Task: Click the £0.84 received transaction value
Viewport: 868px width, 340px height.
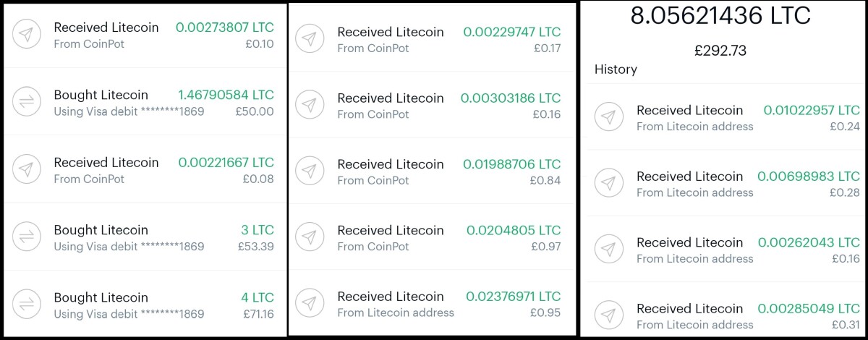Action: coord(546,181)
